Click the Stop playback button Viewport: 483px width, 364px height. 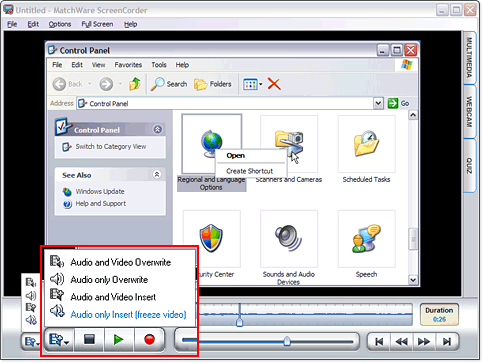(x=89, y=340)
